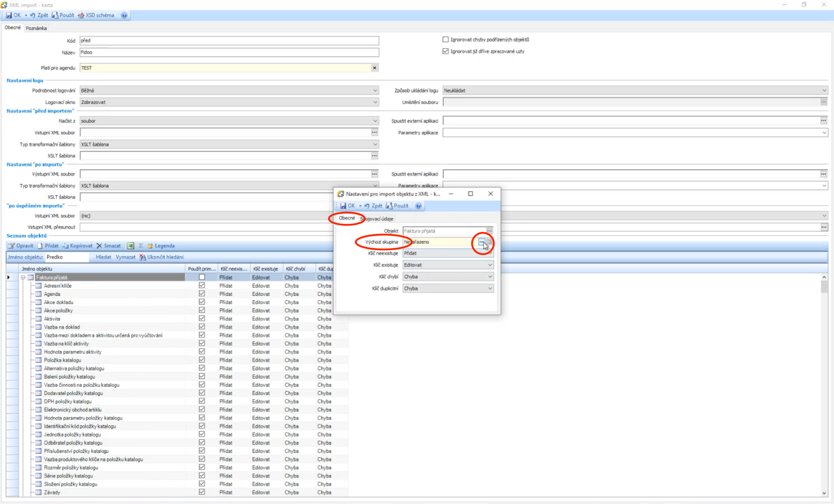Browse Spustit externí aplikaci in po importu
Image resolution: width=834 pixels, height=504 pixels.
click(x=823, y=174)
